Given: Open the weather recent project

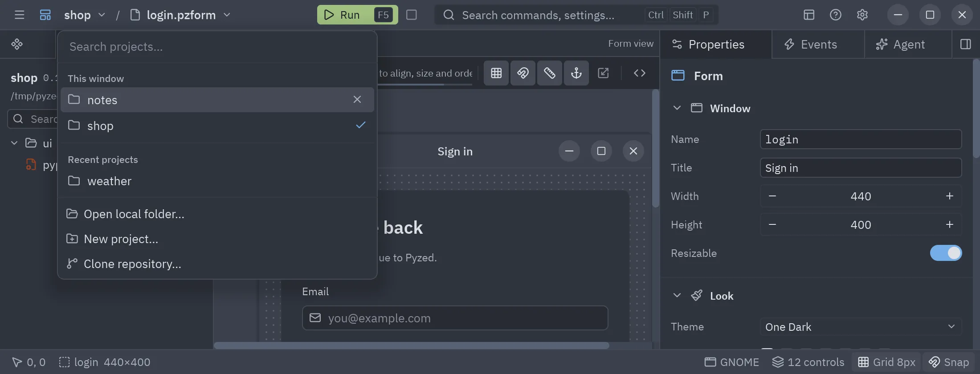Looking at the screenshot, I should point(217,181).
